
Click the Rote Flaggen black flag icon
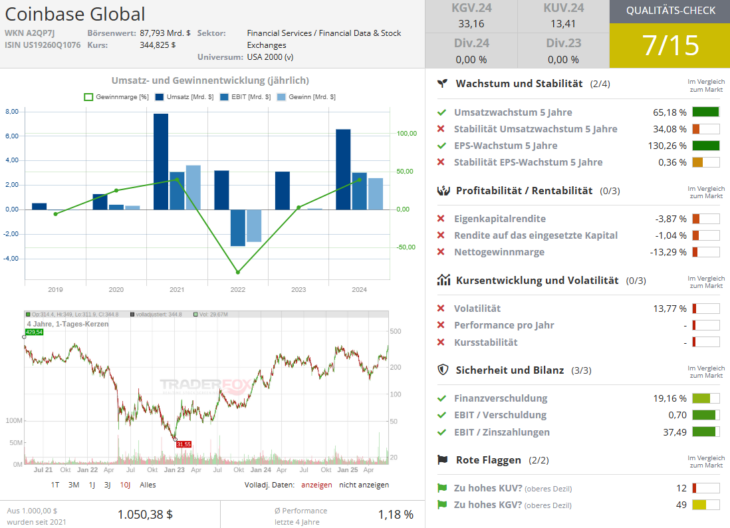442,460
